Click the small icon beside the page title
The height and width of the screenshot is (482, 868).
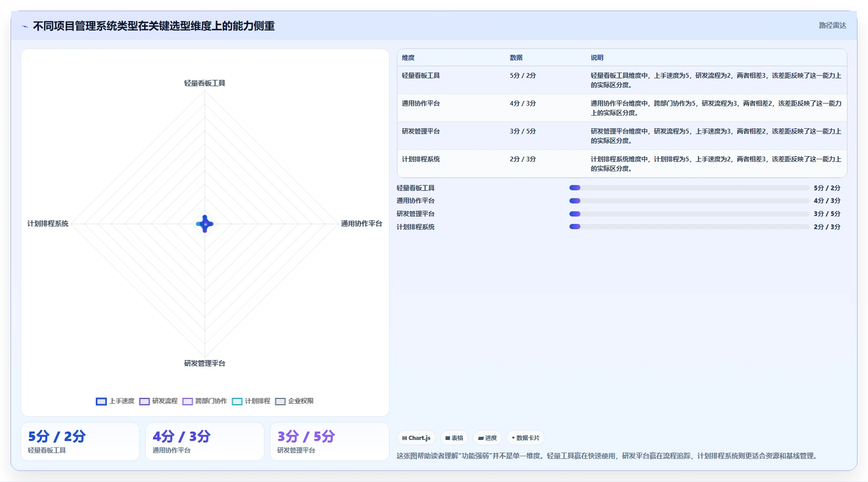click(x=25, y=26)
